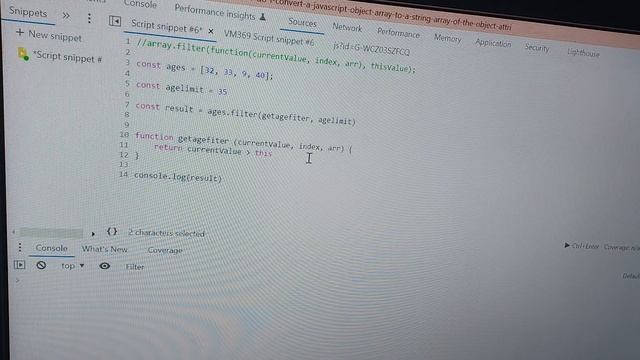
Task: Click the commented array.filter line 1
Action: click(x=276, y=56)
